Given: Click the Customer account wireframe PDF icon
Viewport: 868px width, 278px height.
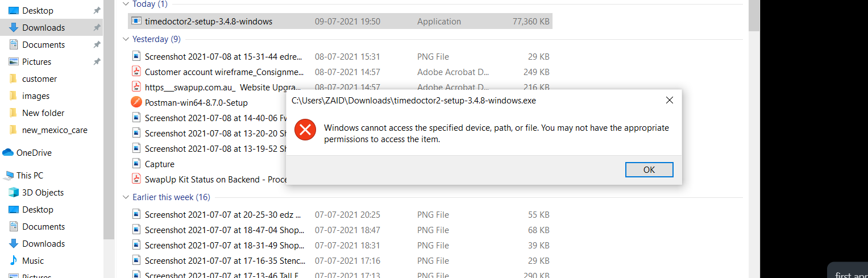Looking at the screenshot, I should (x=136, y=72).
